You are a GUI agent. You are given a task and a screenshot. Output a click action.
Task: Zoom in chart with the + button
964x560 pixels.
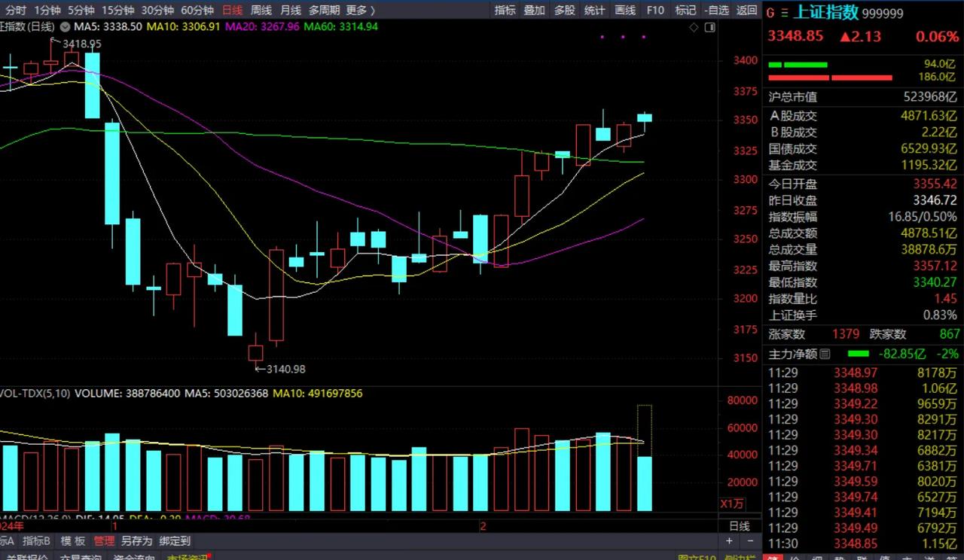pos(729,541)
